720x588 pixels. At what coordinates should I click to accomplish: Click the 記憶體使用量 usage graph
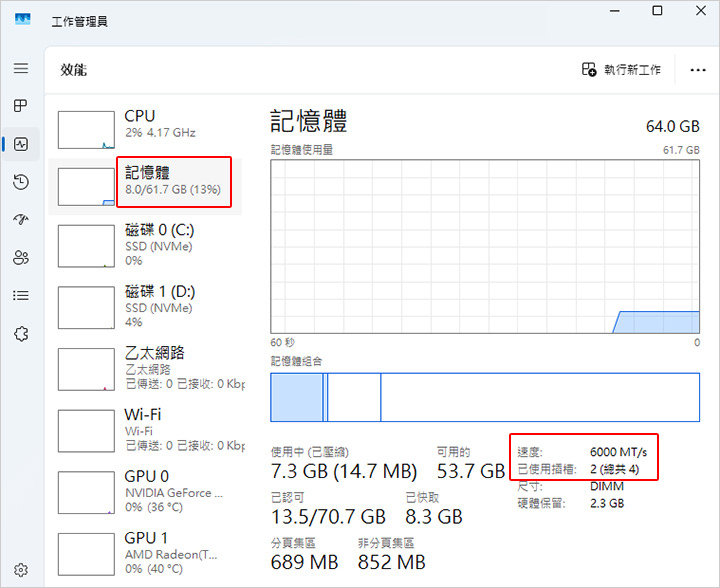pos(485,246)
